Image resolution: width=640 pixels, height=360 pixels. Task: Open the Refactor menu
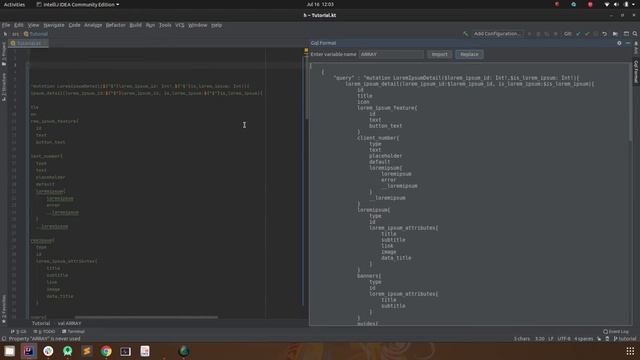(x=116, y=25)
